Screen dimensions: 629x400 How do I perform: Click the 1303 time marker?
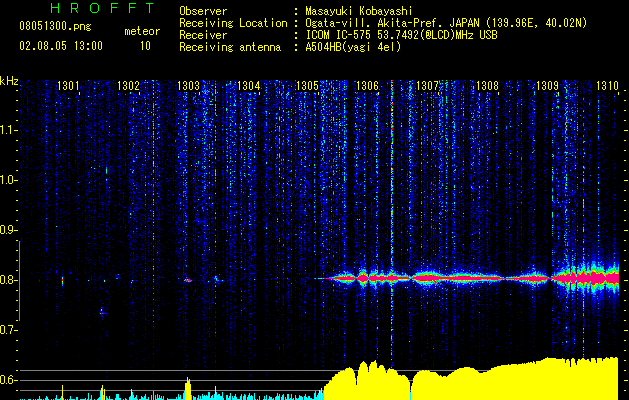pos(189,86)
